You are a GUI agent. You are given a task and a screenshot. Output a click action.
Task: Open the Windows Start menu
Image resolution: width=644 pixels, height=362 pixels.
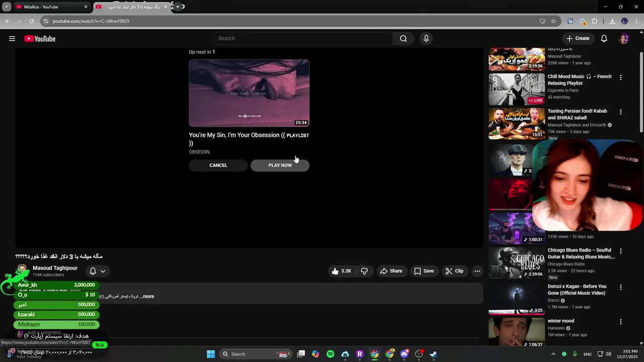pyautogui.click(x=211, y=354)
